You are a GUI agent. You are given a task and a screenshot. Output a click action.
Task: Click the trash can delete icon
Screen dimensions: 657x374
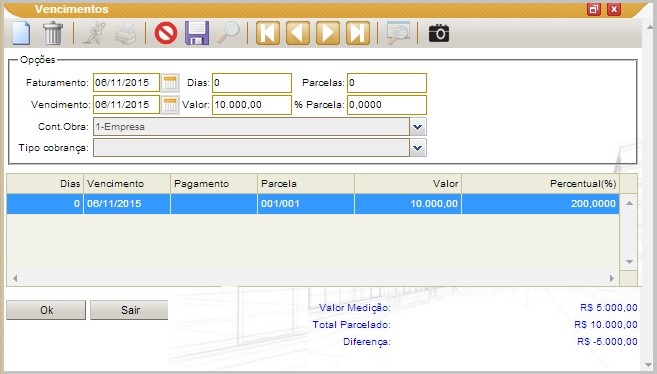click(53, 33)
